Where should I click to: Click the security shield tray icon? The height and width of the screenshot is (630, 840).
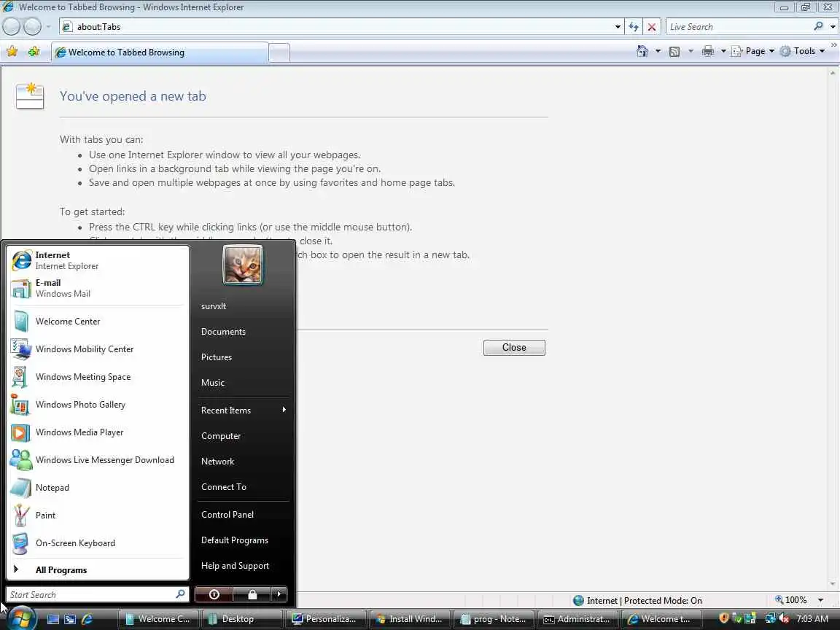coord(724,618)
